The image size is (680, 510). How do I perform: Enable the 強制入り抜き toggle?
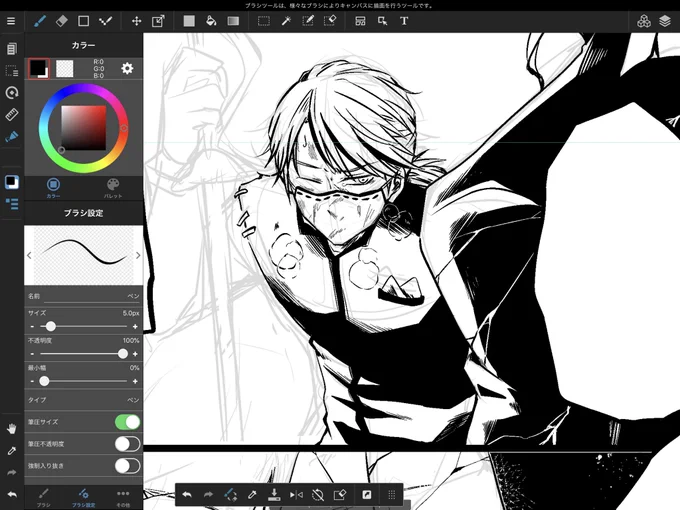coord(128,466)
